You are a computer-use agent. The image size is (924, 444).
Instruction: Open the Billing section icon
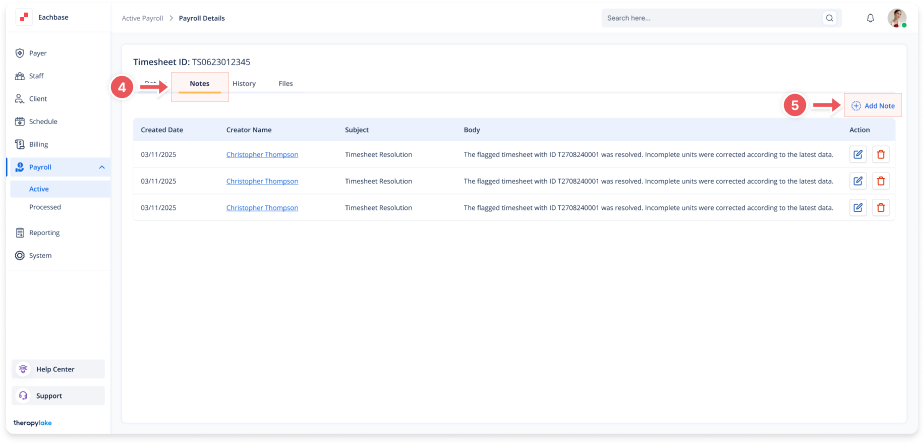(19, 144)
